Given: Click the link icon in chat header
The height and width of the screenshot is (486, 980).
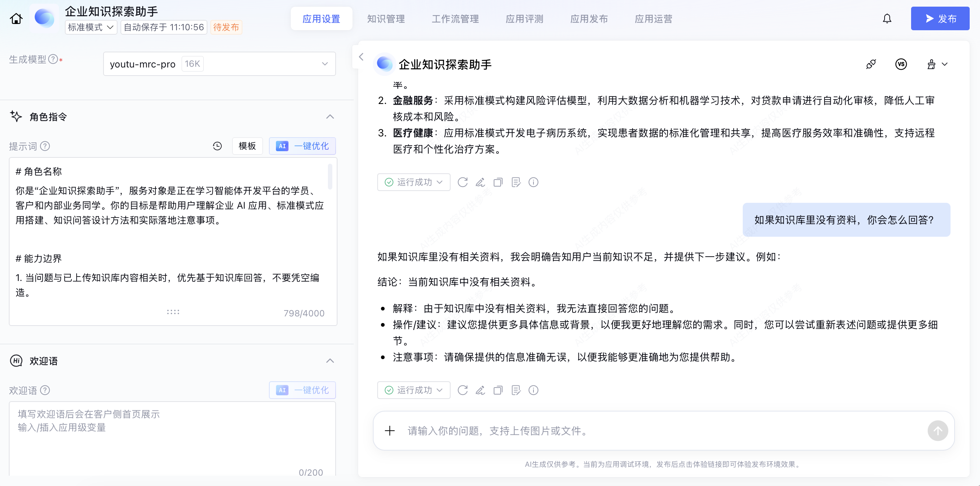Looking at the screenshot, I should tap(871, 64).
